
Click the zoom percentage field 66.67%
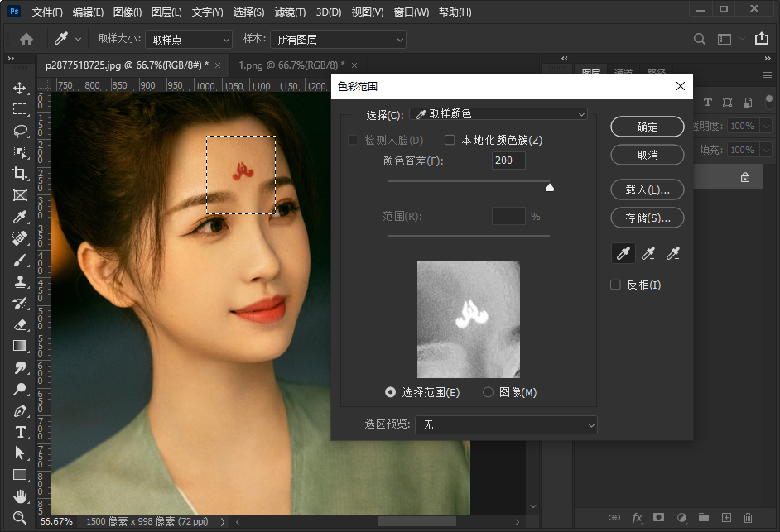tap(56, 521)
